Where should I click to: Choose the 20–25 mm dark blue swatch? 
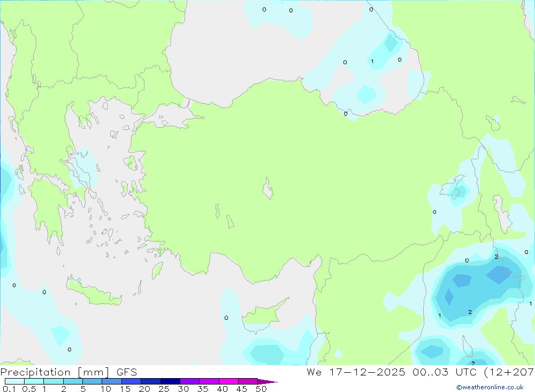click(x=150, y=381)
